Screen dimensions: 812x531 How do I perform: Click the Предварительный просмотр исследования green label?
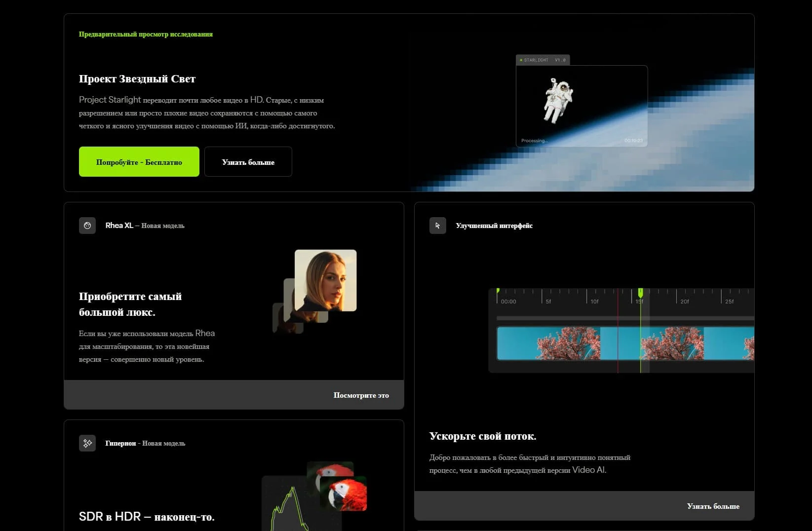(146, 35)
